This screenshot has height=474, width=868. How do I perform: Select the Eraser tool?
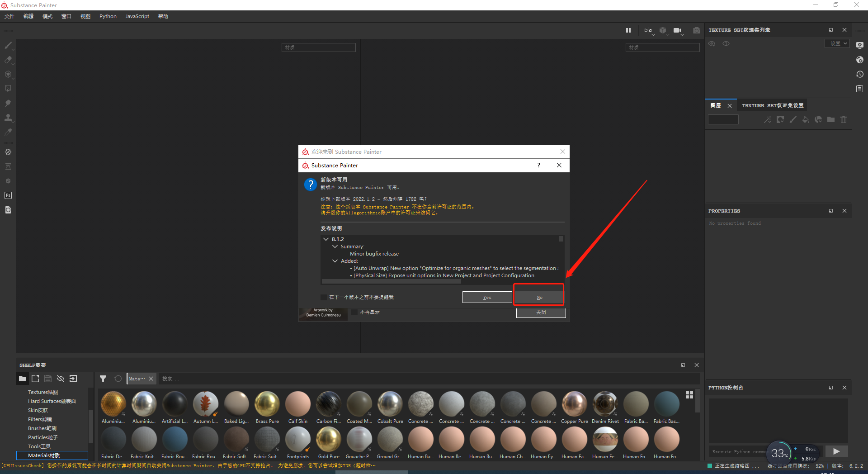click(8, 60)
